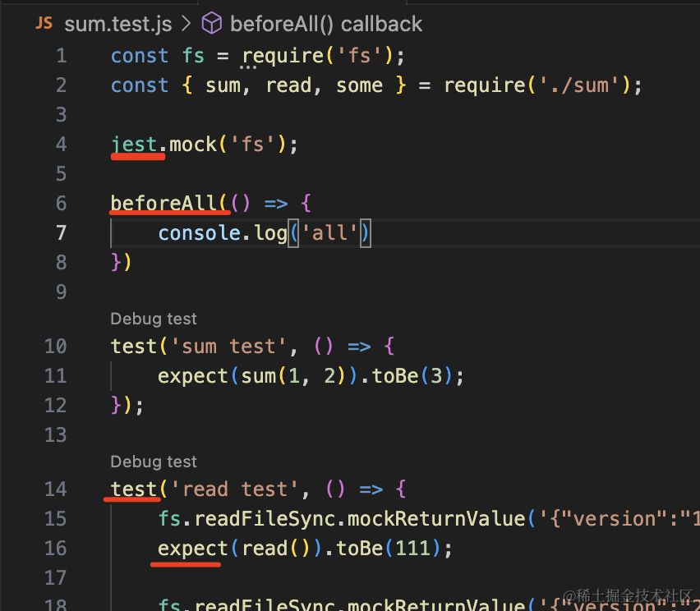Image resolution: width=700 pixels, height=611 pixels.
Task: Open the beforeAll() callback breadcrumb dropdown
Action: click(x=326, y=24)
